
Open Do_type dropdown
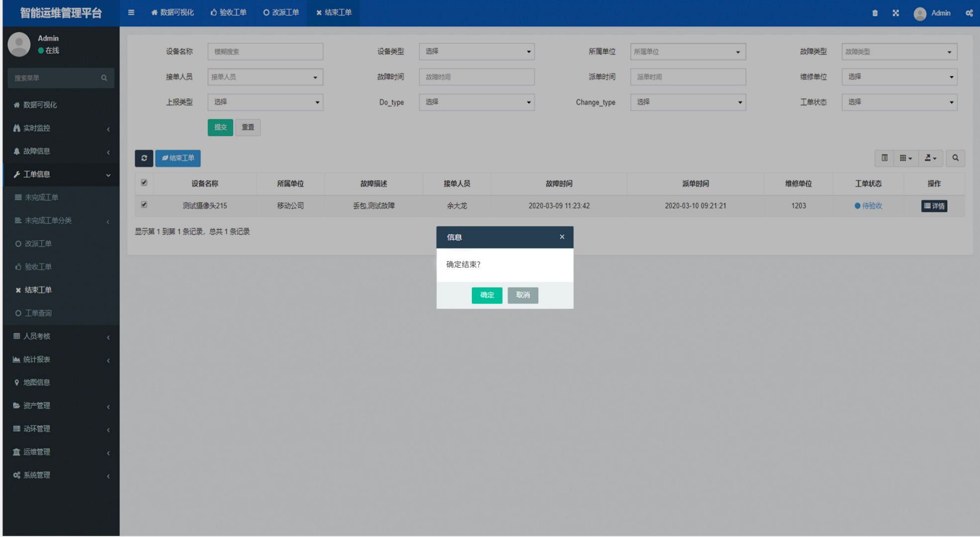pos(476,102)
